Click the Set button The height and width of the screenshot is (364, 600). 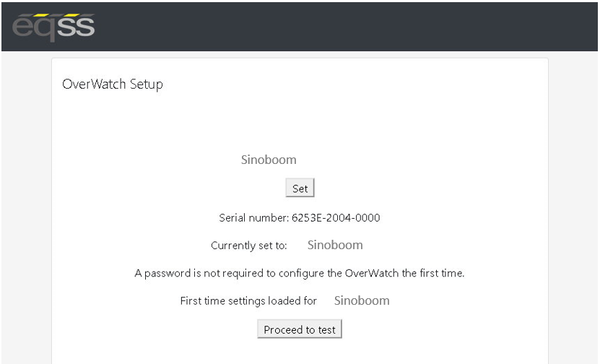click(x=300, y=188)
